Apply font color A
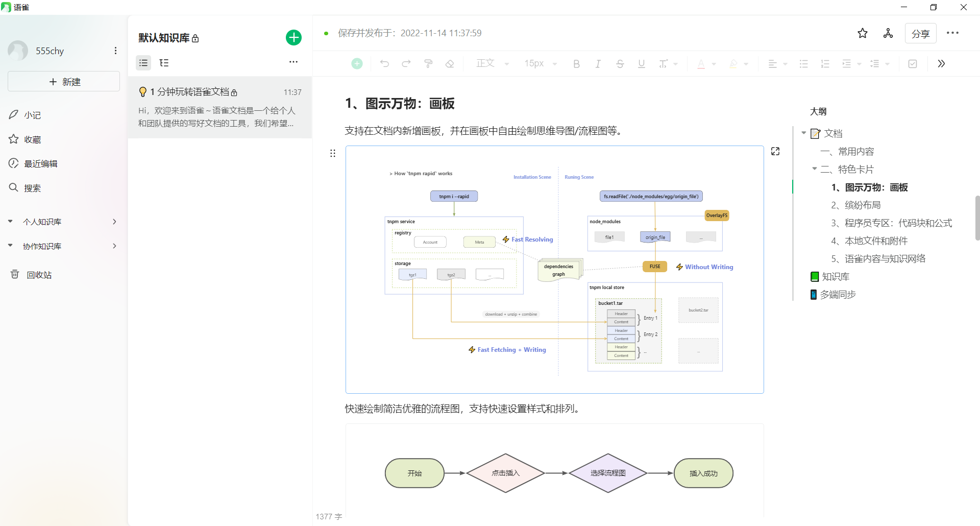The width and height of the screenshot is (980, 526). pos(701,63)
